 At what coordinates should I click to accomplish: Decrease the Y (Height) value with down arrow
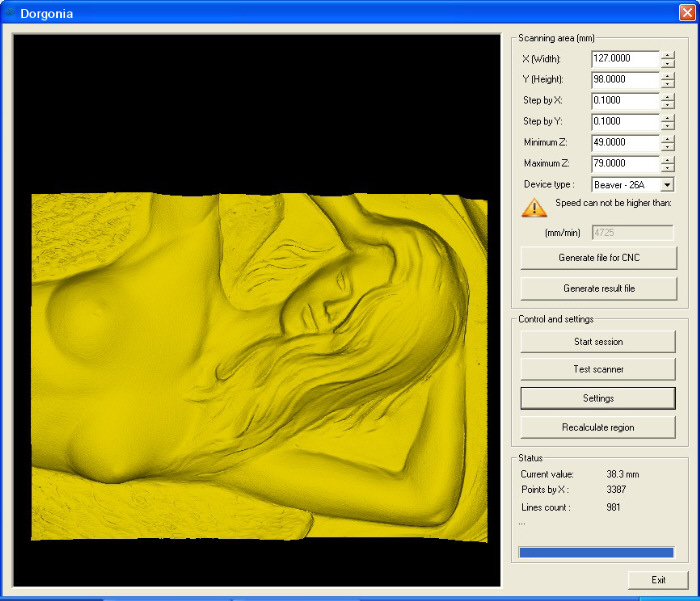tap(667, 85)
